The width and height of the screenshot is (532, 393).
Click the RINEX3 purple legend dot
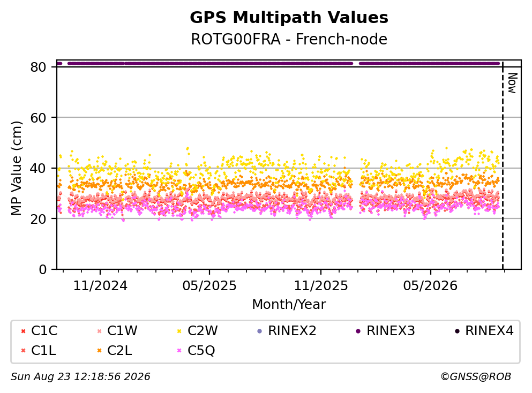click(x=358, y=331)
